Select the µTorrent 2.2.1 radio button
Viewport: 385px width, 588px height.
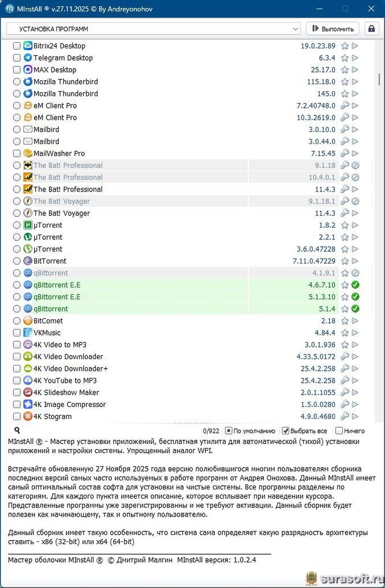tap(17, 238)
